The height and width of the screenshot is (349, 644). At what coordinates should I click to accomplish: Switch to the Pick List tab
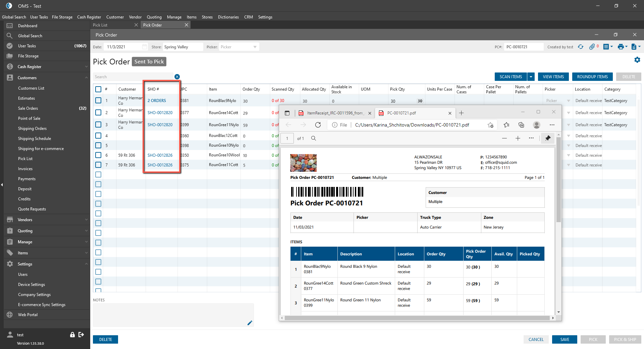point(100,25)
